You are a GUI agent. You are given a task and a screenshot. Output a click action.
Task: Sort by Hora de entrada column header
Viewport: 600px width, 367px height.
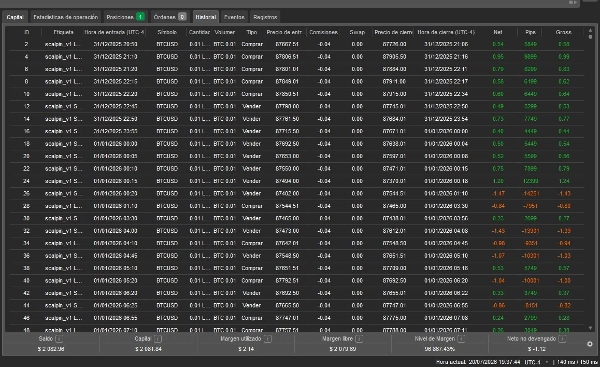click(x=115, y=32)
